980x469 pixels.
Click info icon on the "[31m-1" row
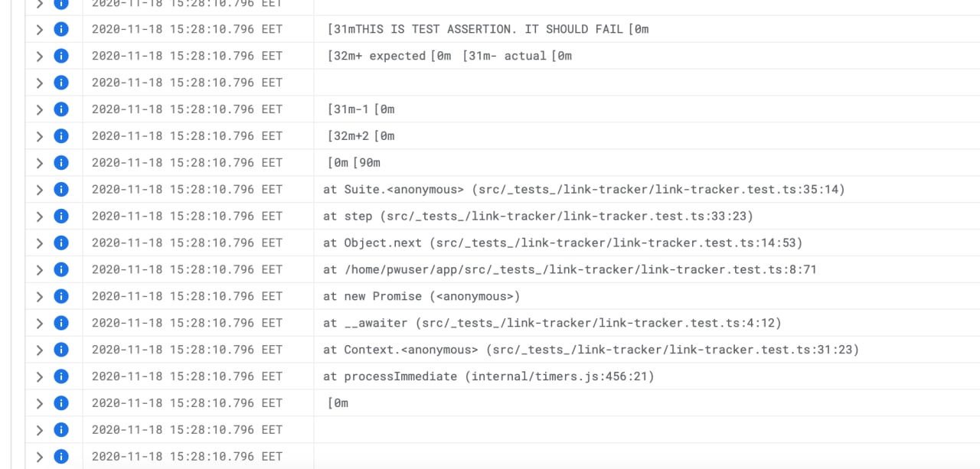click(61, 109)
